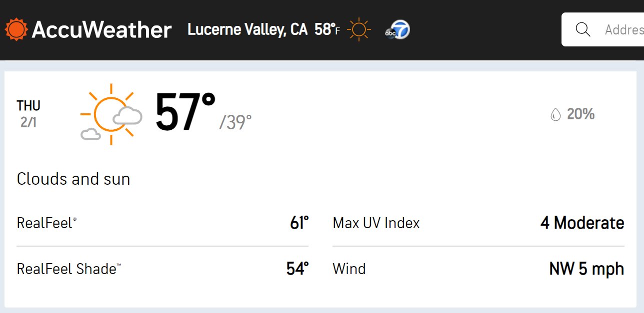Click the Wind NW 5 mph value
The image size is (644, 313).
pyautogui.click(x=586, y=269)
